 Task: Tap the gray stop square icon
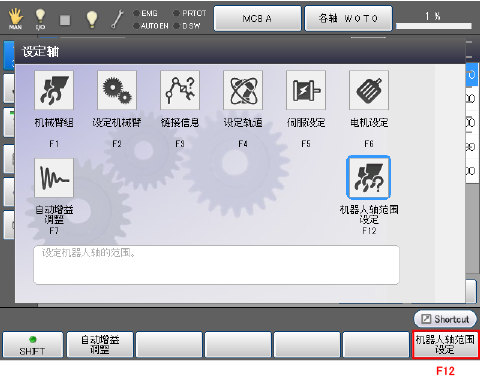(x=65, y=20)
